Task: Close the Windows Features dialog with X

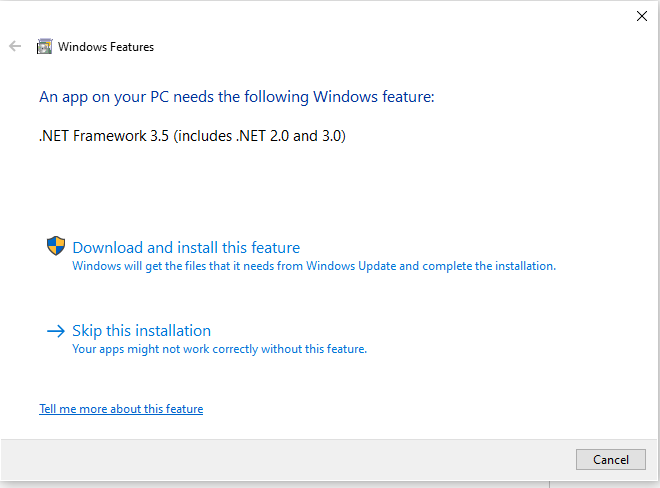Action: coord(641,15)
